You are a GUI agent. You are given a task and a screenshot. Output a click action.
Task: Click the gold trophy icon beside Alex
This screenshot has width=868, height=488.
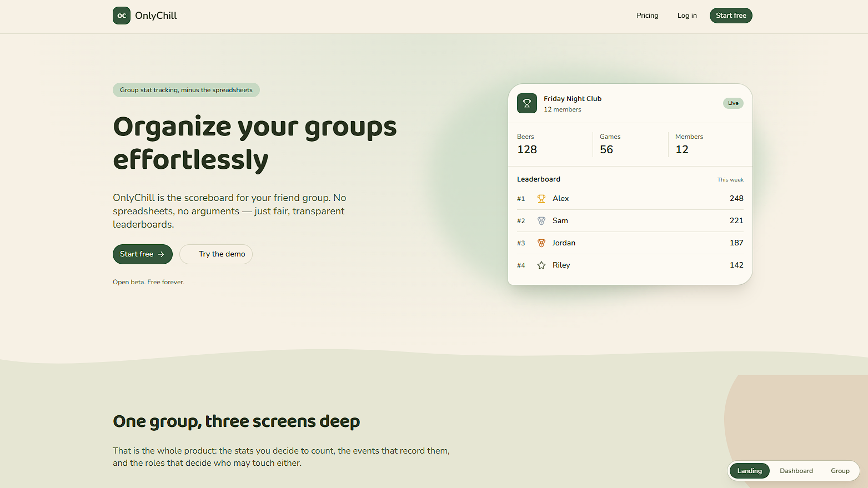[x=541, y=199]
